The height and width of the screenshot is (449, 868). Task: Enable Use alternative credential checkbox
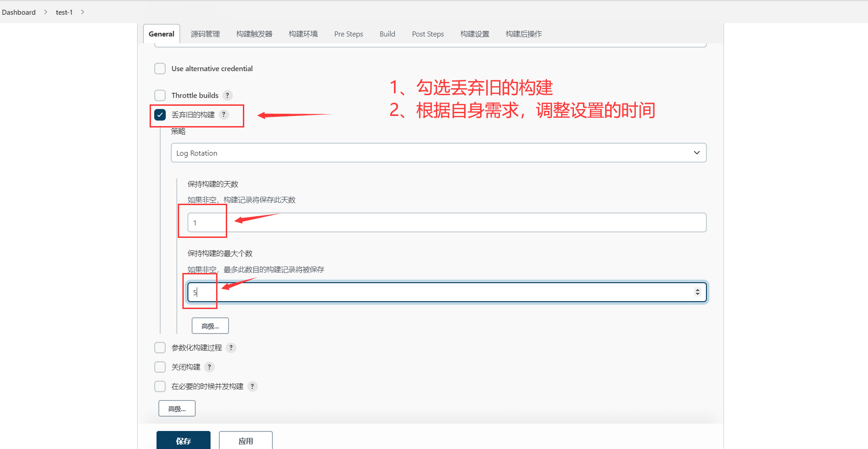coord(160,68)
